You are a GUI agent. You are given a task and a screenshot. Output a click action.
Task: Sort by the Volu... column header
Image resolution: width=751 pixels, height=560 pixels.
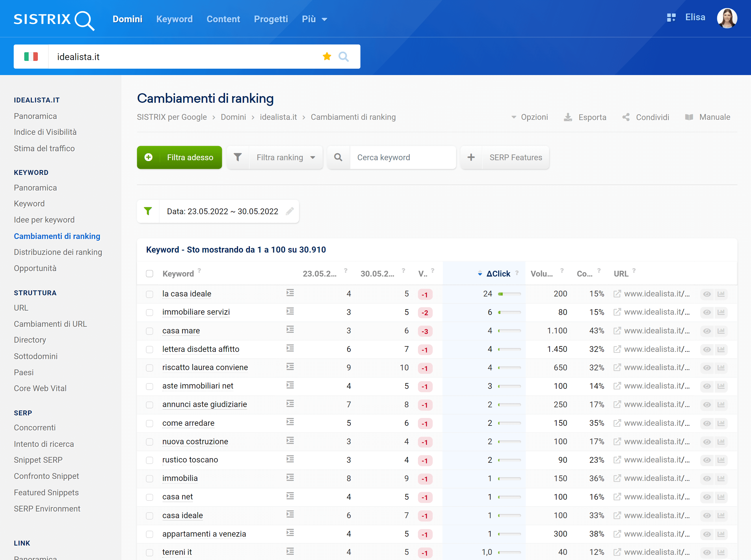542,274
